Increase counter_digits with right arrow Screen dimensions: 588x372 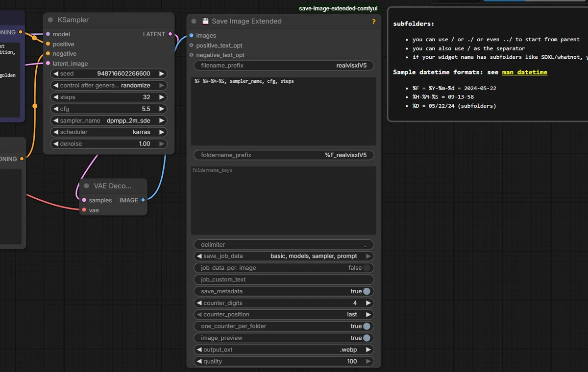tap(368, 303)
